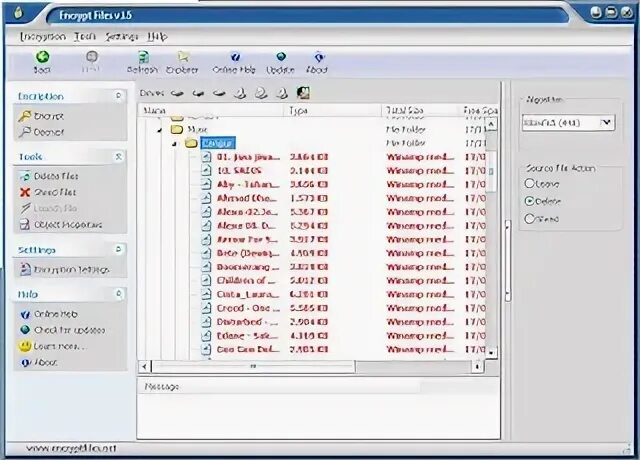Click the Check for updates link
Viewport: 640px width, 460px height.
[x=69, y=330]
